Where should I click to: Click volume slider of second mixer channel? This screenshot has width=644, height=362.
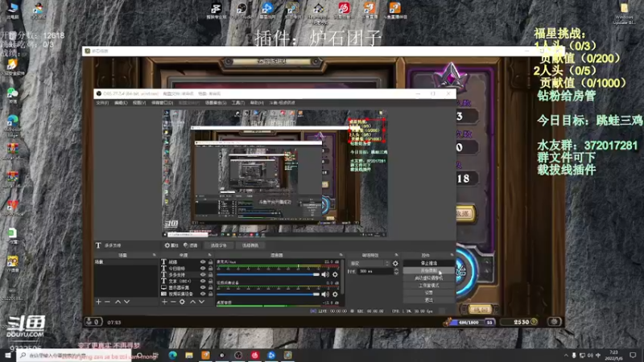[x=268, y=294]
